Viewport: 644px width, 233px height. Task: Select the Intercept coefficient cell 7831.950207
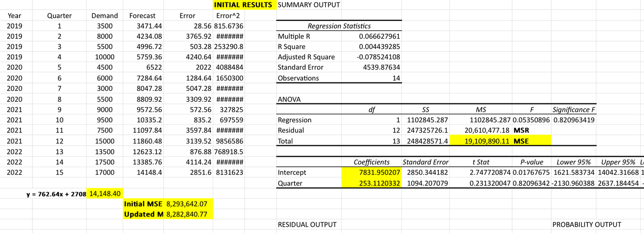(x=371, y=172)
